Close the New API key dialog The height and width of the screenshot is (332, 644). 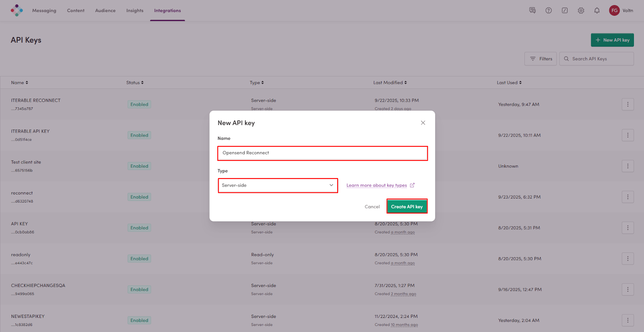[x=423, y=123]
